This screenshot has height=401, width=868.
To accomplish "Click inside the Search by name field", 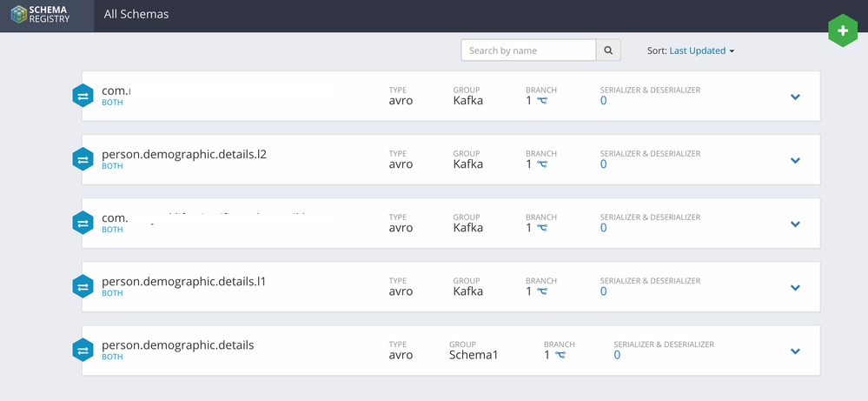I will [528, 50].
